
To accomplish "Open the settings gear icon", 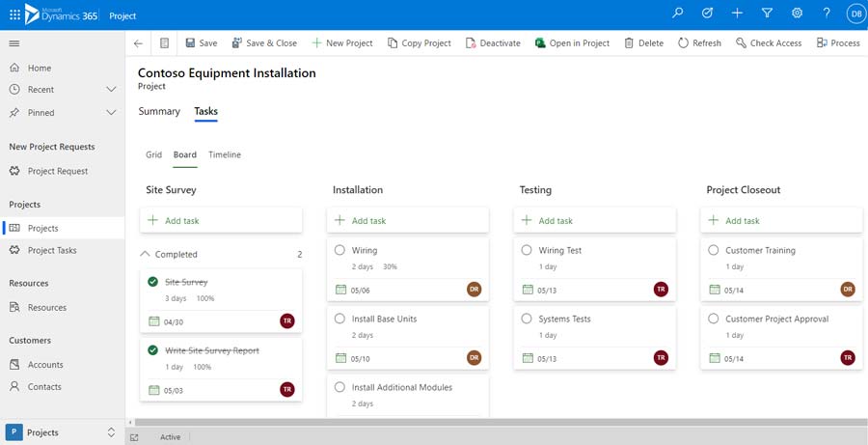I will tap(797, 14).
